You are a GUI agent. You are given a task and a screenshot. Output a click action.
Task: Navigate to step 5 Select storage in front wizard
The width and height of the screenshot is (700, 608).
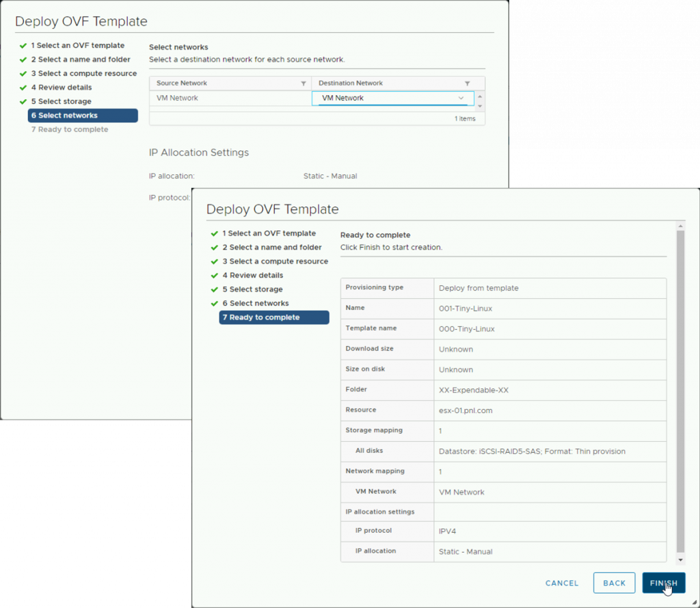252,289
